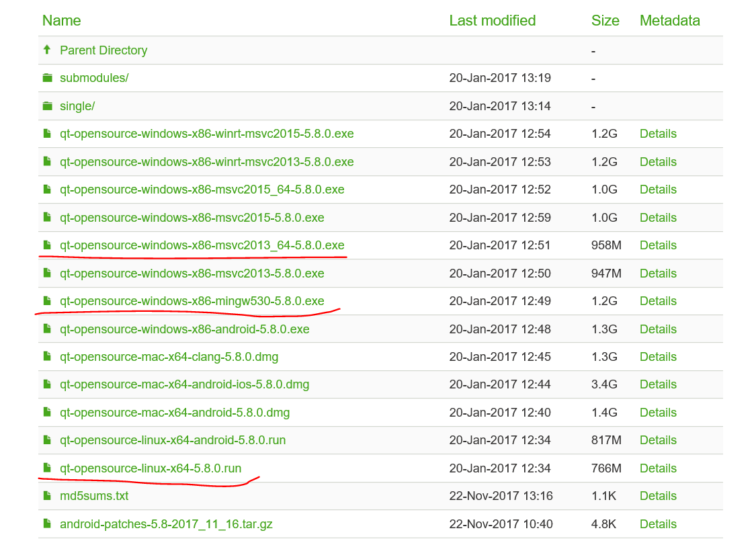Open Details for winrt-msvc2015 exe
This screenshot has width=756, height=543.
click(658, 134)
